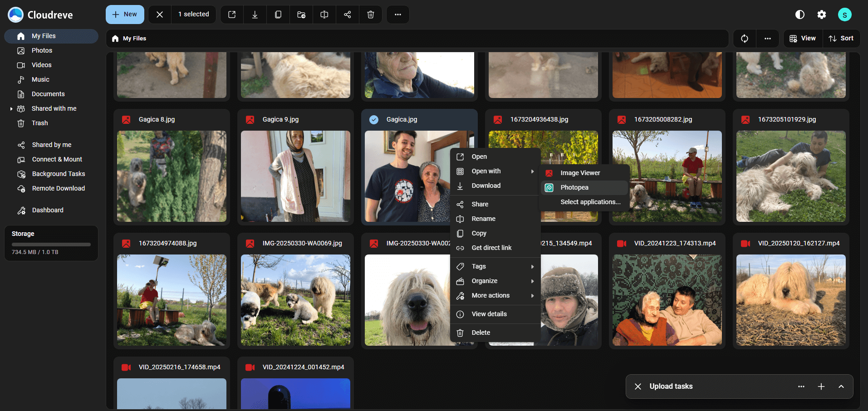Expand the More actions submenu

[495, 295]
